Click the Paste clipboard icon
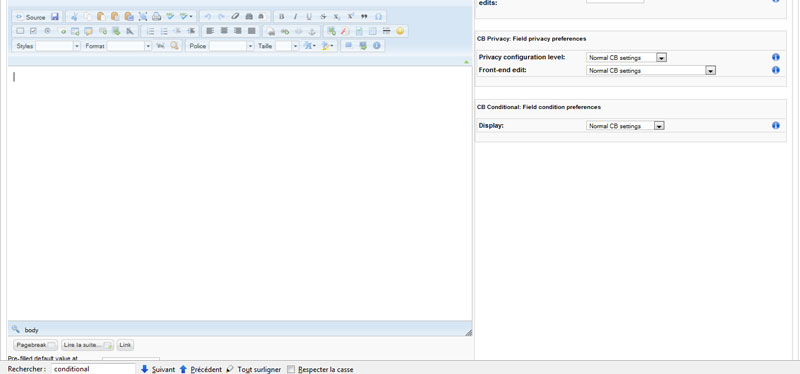The image size is (800, 374). point(102,17)
